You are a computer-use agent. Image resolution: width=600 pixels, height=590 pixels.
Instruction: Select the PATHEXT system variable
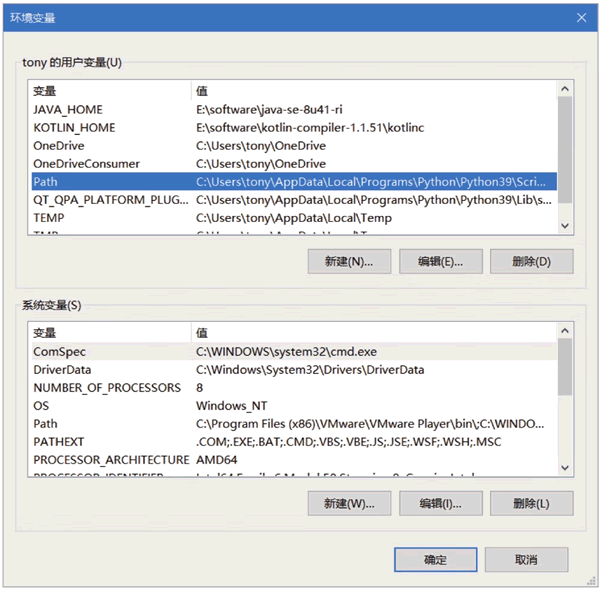[x=294, y=442]
